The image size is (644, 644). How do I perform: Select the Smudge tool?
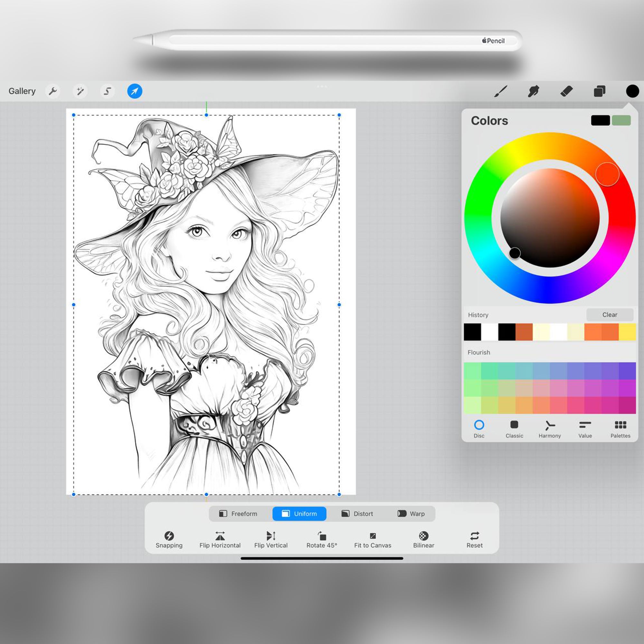tap(534, 91)
